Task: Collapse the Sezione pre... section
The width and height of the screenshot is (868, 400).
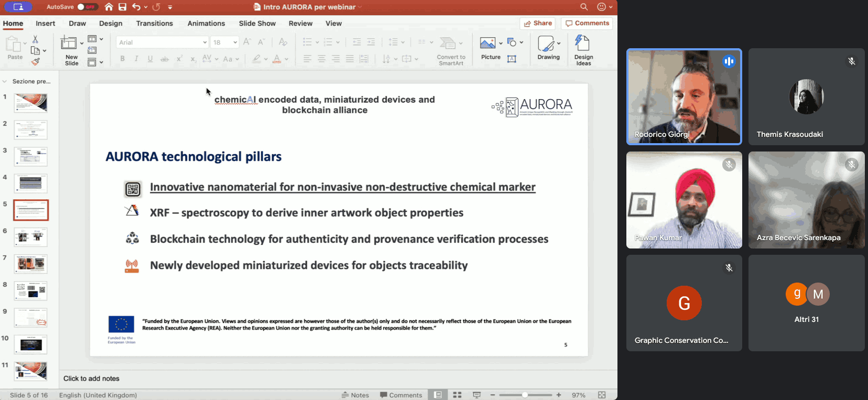Action: point(5,81)
